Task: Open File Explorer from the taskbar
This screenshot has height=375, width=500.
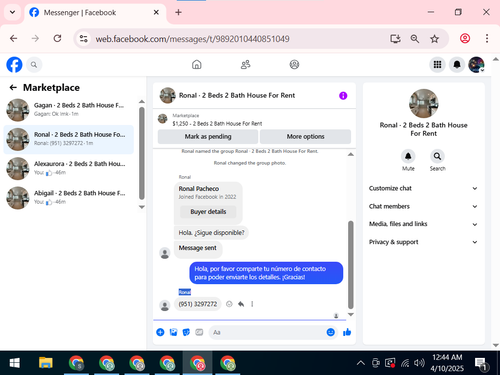Action: [46, 363]
